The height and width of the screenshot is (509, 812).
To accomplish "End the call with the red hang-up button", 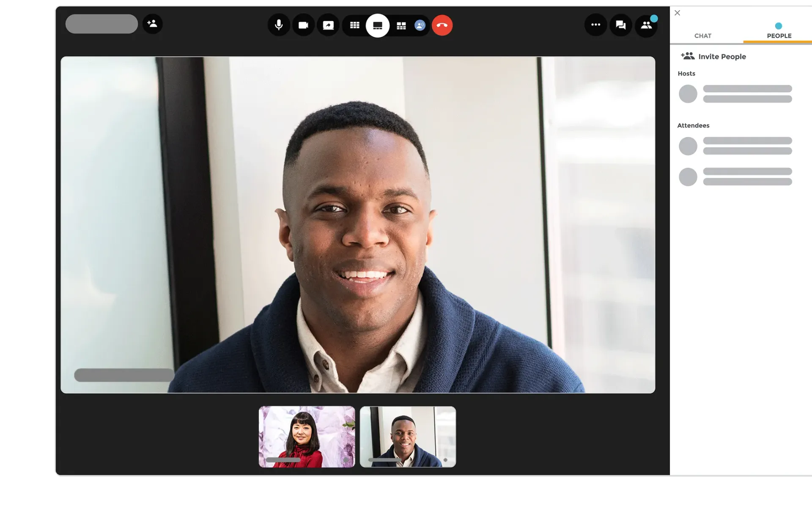I will pyautogui.click(x=442, y=25).
